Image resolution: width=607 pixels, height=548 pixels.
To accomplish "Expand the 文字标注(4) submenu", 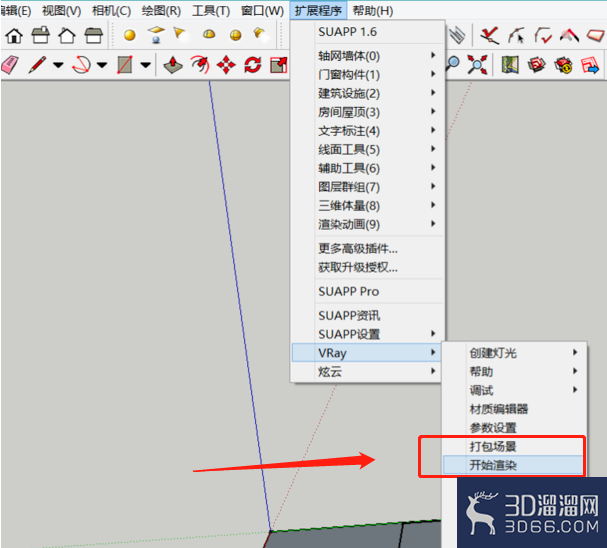I will (x=367, y=130).
